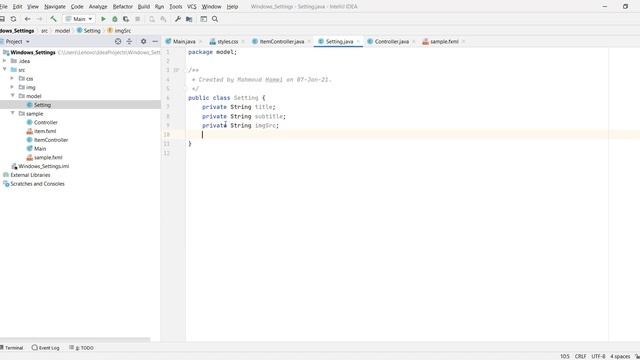Viewport: 640px width, 360px height.
Task: Click the Stop process square icon
Action: [x=138, y=19]
